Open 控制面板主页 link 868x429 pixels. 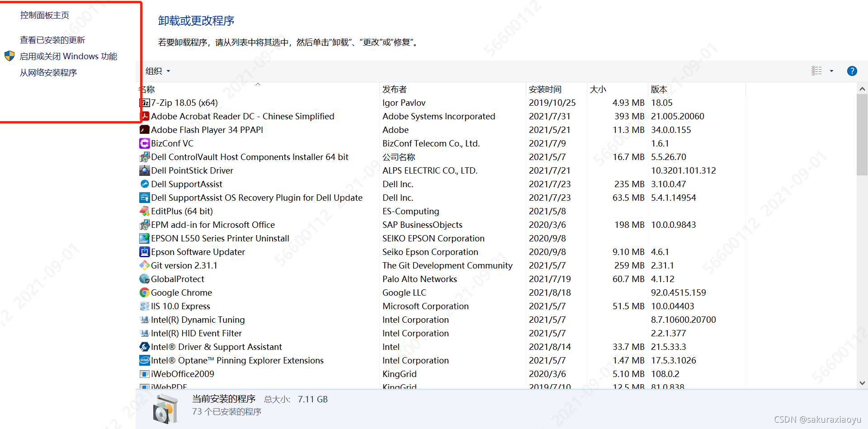[45, 15]
